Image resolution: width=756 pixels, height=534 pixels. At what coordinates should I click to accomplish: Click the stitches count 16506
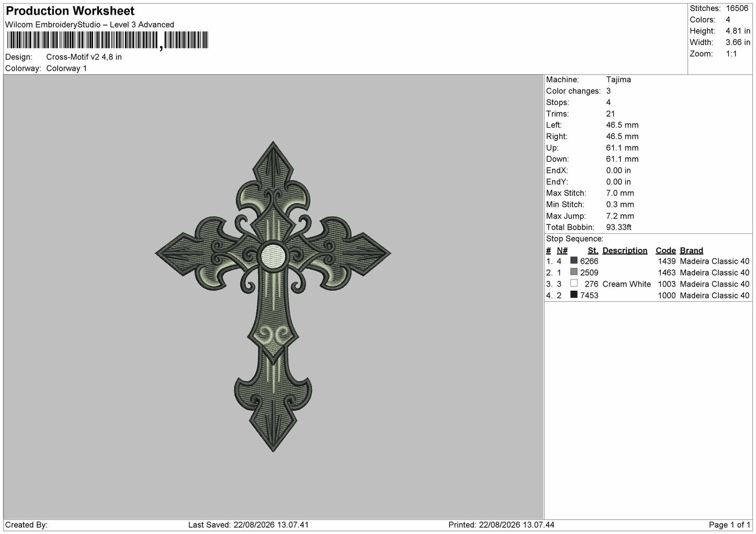pyautogui.click(x=738, y=8)
